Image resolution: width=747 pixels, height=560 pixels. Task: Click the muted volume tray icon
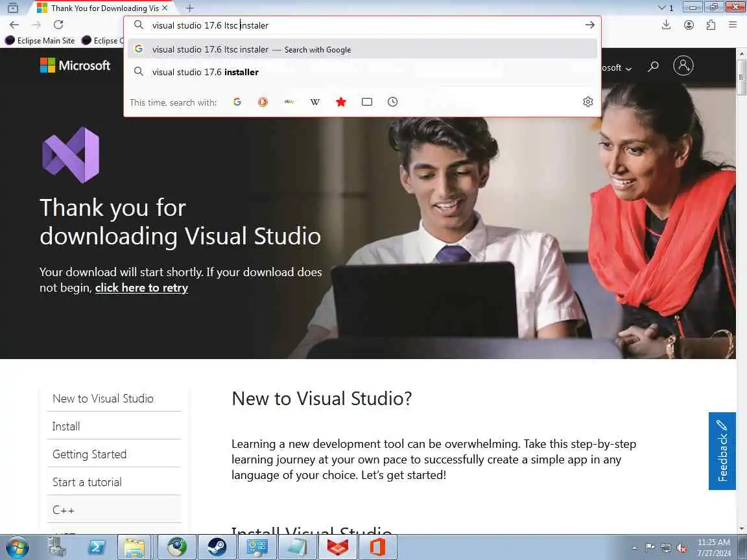682,548
